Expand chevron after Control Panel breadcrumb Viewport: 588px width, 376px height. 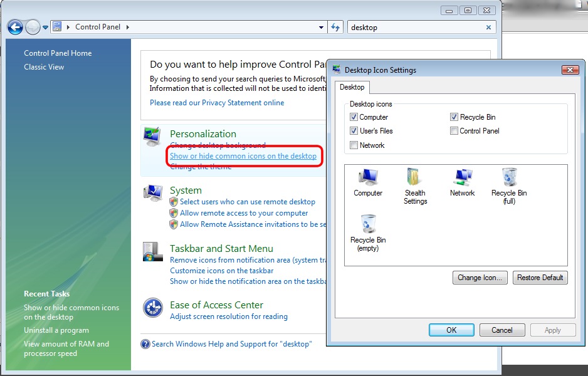[127, 27]
